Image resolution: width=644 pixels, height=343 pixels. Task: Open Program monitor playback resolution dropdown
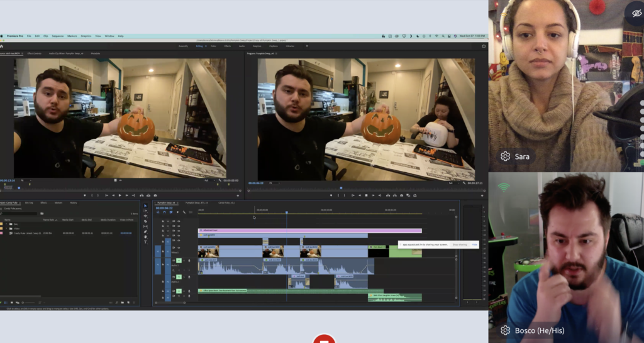(x=453, y=183)
